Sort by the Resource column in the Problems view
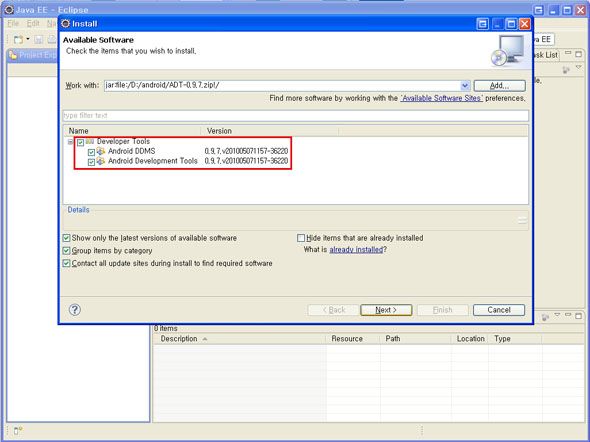This screenshot has height=442, width=590. point(353,339)
